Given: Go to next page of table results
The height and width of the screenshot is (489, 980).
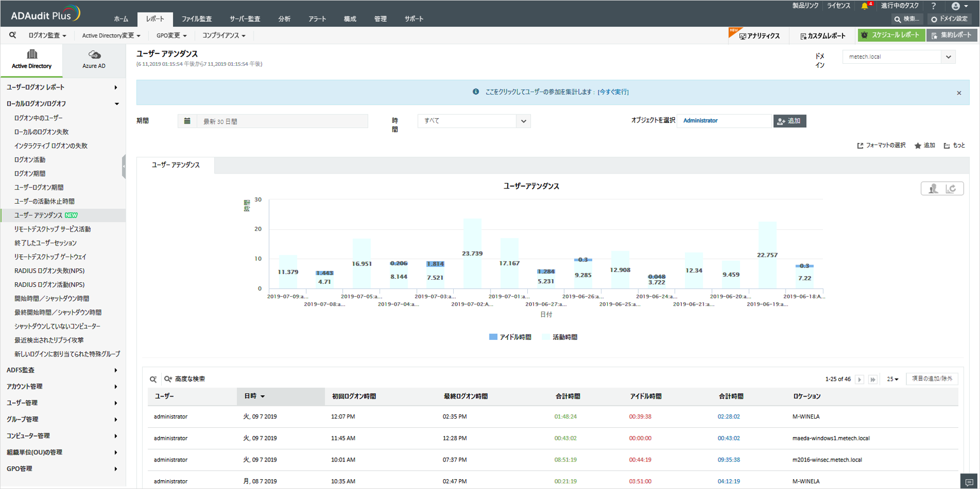Looking at the screenshot, I should tap(860, 379).
